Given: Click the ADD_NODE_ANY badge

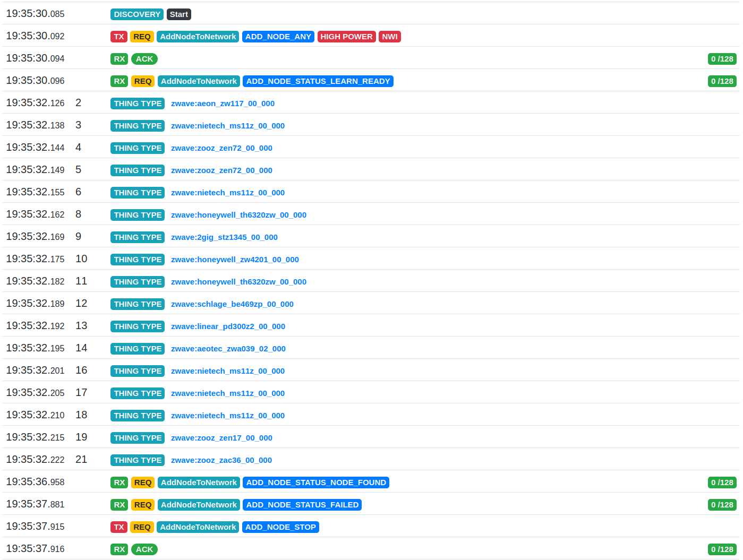Looking at the screenshot, I should point(278,37).
